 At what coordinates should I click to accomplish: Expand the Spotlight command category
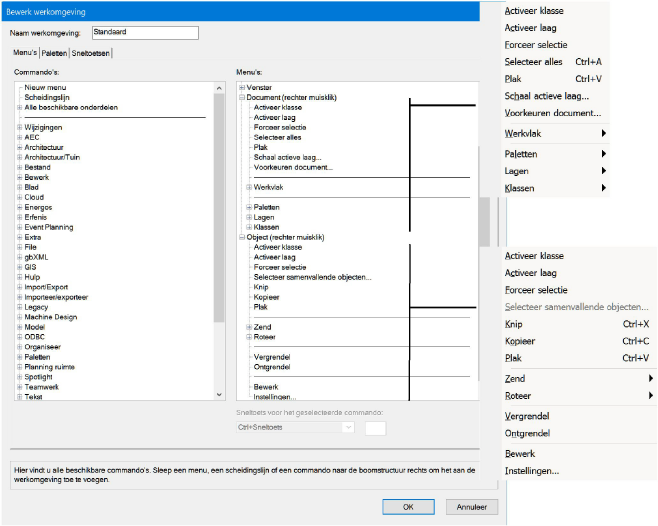click(20, 377)
